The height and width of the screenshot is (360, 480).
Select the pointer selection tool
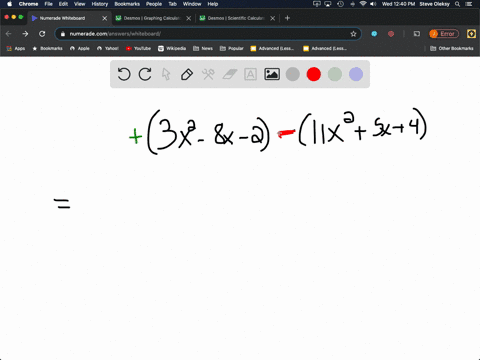coord(166,74)
